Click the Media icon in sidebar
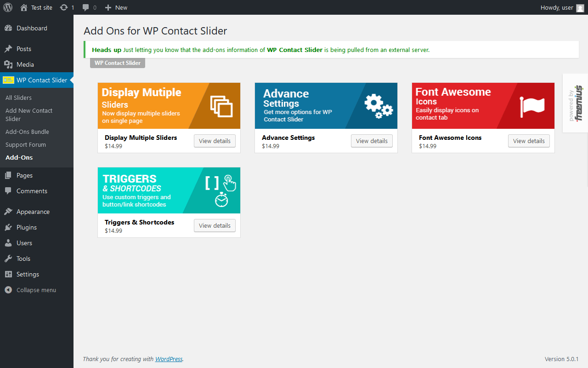Image resolution: width=588 pixels, height=368 pixels. click(8, 64)
